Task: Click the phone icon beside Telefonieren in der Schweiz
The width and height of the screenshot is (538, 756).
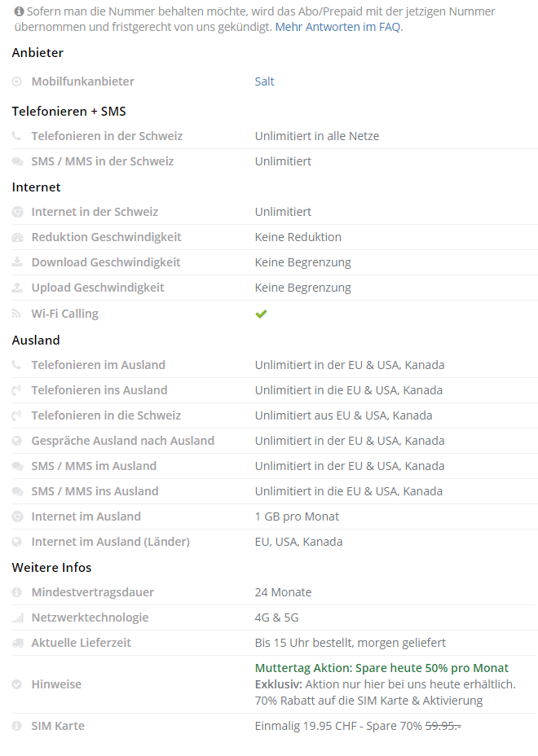Action: pos(17,136)
